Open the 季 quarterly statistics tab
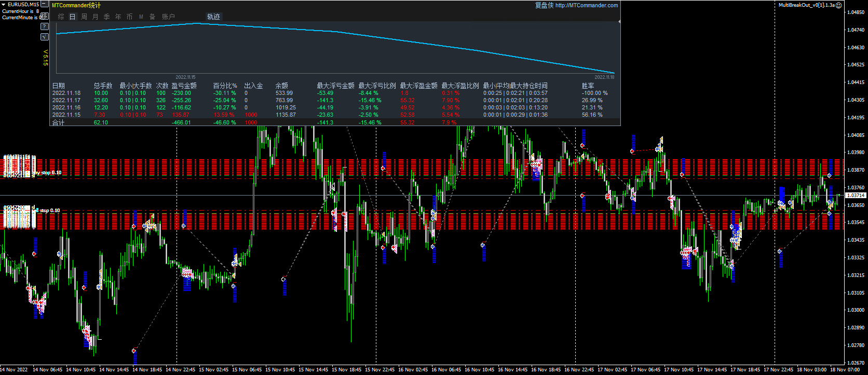Viewport: 868px width, 375px height. click(107, 17)
